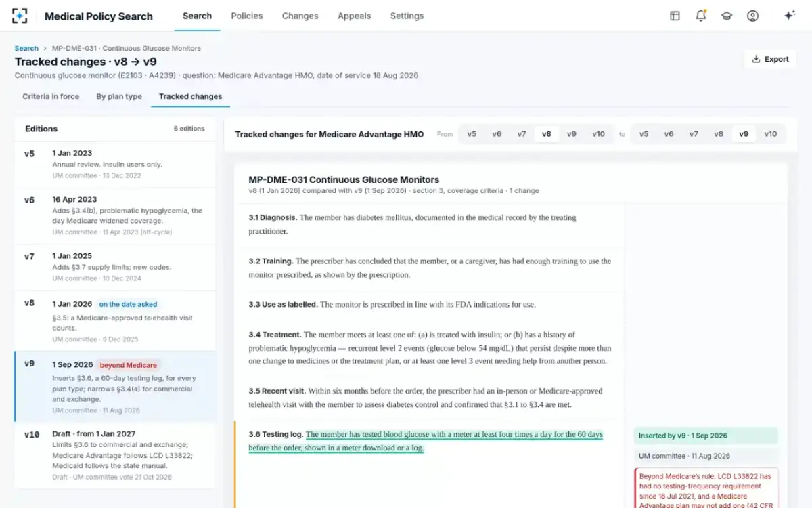Click the 'UM committee · 11 Aug 2026' annotation note
This screenshot has height=508, width=812.
706,456
